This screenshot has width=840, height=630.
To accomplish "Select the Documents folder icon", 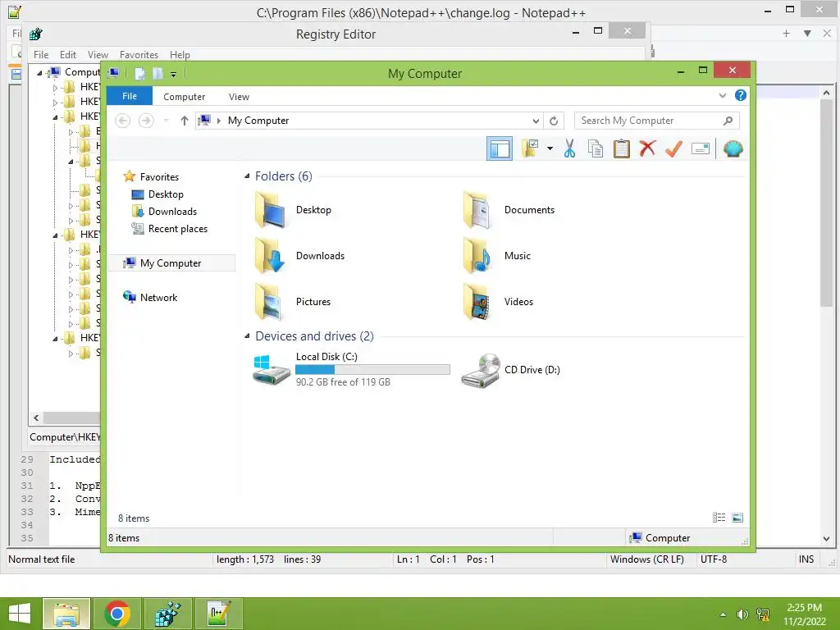I will click(477, 210).
